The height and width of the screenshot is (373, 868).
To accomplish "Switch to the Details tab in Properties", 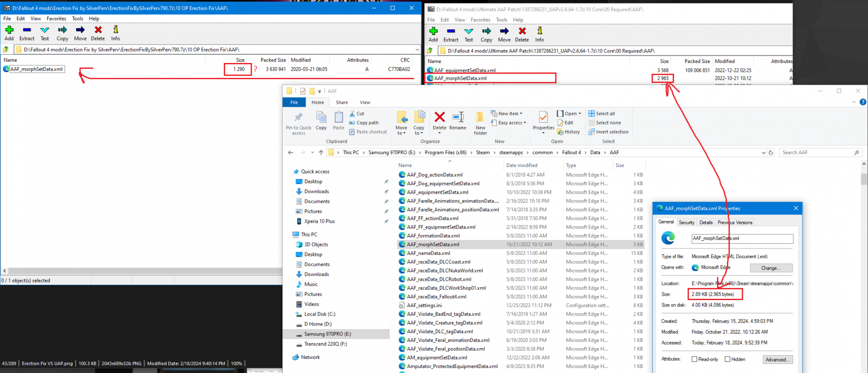I will pos(706,223).
